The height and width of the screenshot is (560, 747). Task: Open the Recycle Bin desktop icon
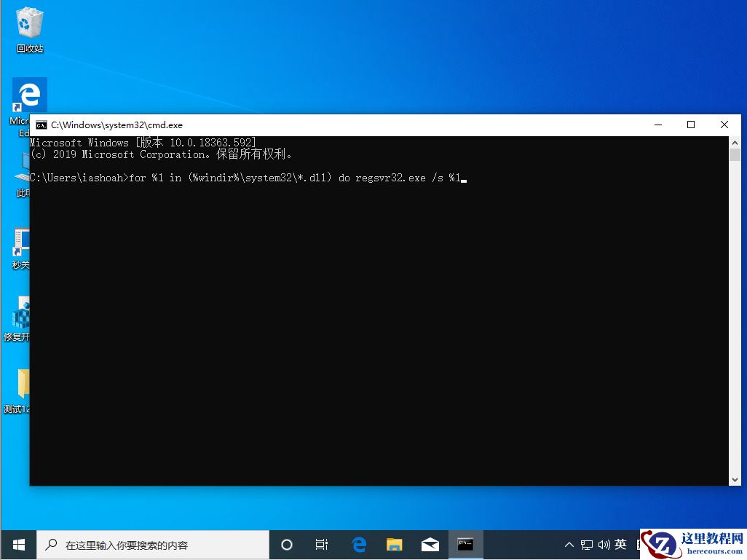click(x=29, y=22)
